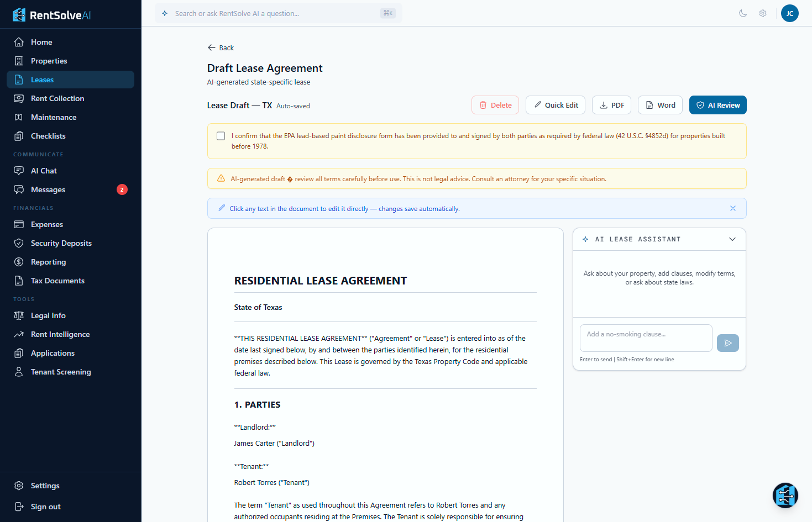This screenshot has width=812, height=522.
Task: Open the Tenant Screening tool
Action: (x=61, y=371)
